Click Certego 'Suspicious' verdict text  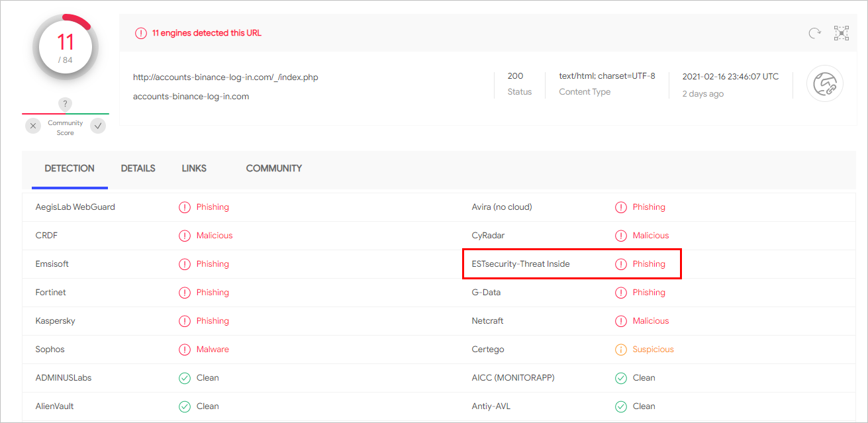point(653,350)
